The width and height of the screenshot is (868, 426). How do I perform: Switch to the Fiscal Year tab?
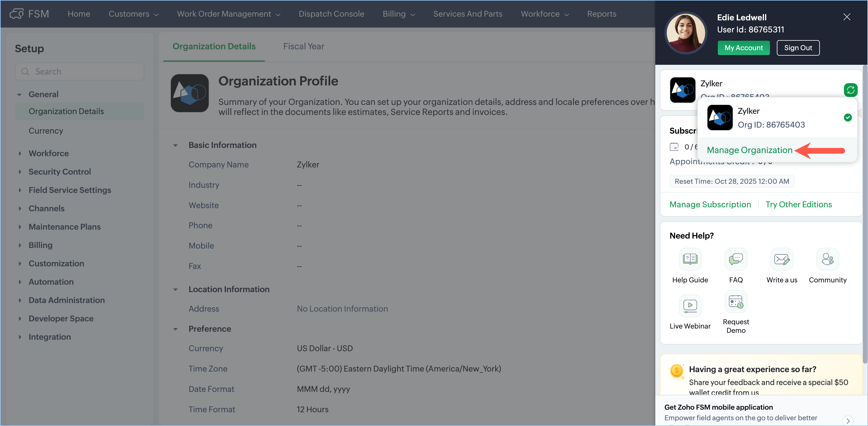[303, 46]
